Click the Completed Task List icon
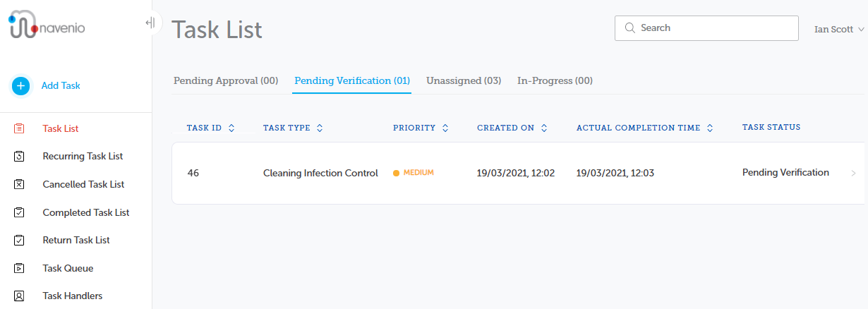Viewport: 868px width, 309px height. tap(19, 212)
